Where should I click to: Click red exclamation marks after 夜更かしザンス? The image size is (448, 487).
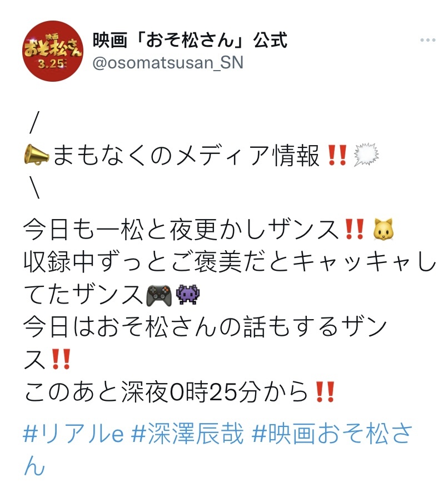(354, 229)
